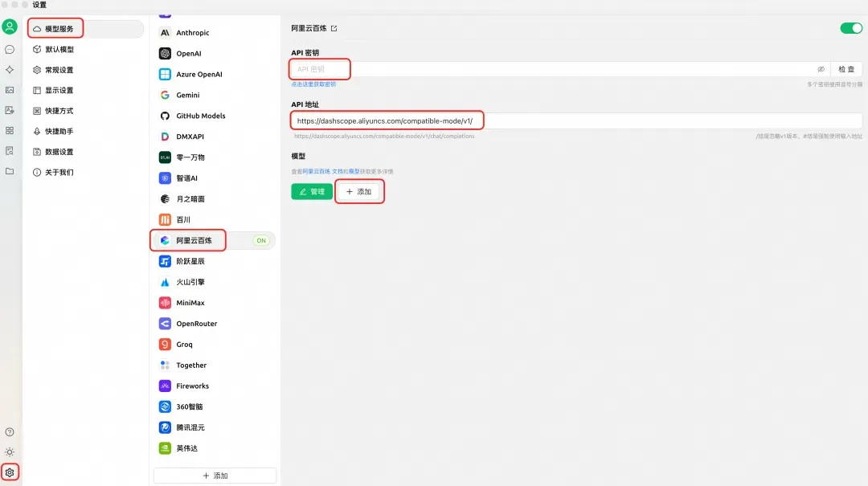Click the 百川 provider logo
This screenshot has height=486, width=868.
pos(165,219)
